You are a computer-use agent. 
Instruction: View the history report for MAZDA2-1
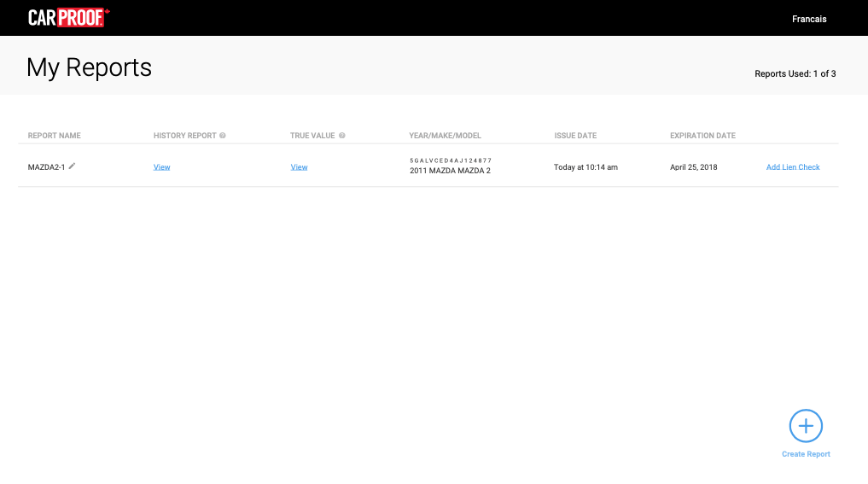click(x=161, y=167)
